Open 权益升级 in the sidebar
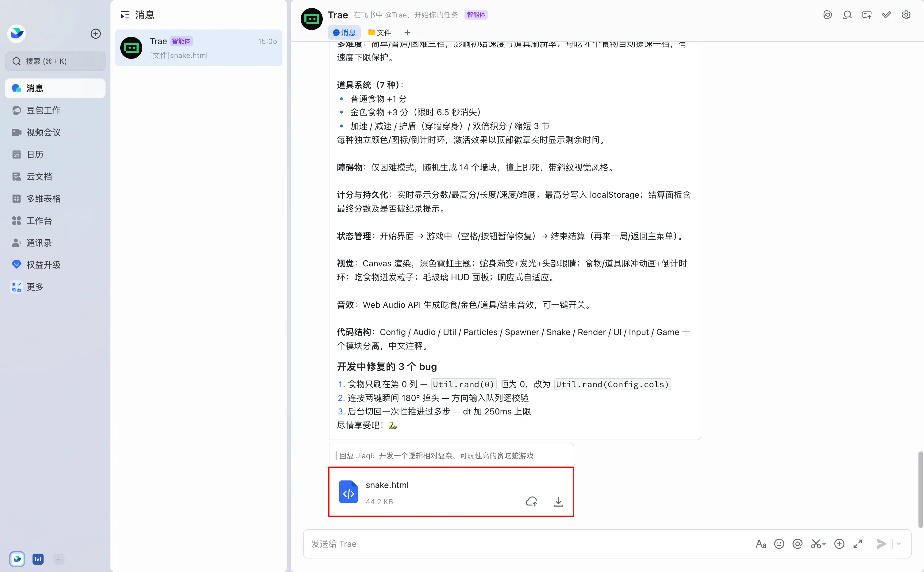Screen dimensions: 924x572 55,265
